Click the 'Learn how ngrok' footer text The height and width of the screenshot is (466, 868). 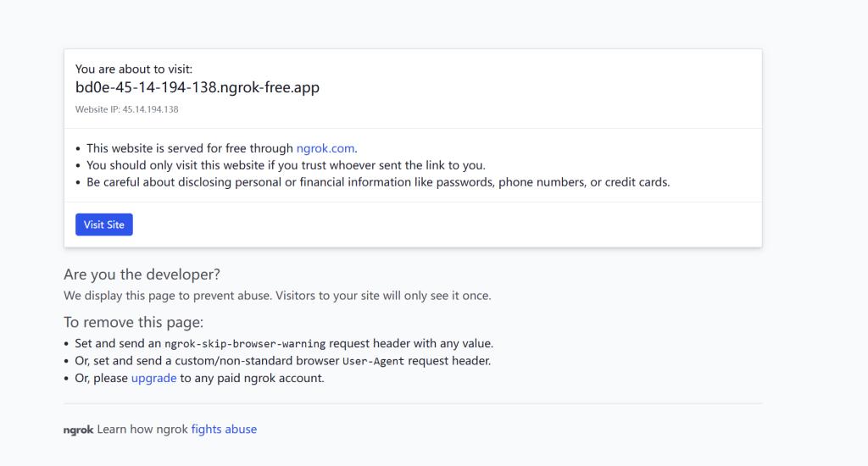[142, 430]
